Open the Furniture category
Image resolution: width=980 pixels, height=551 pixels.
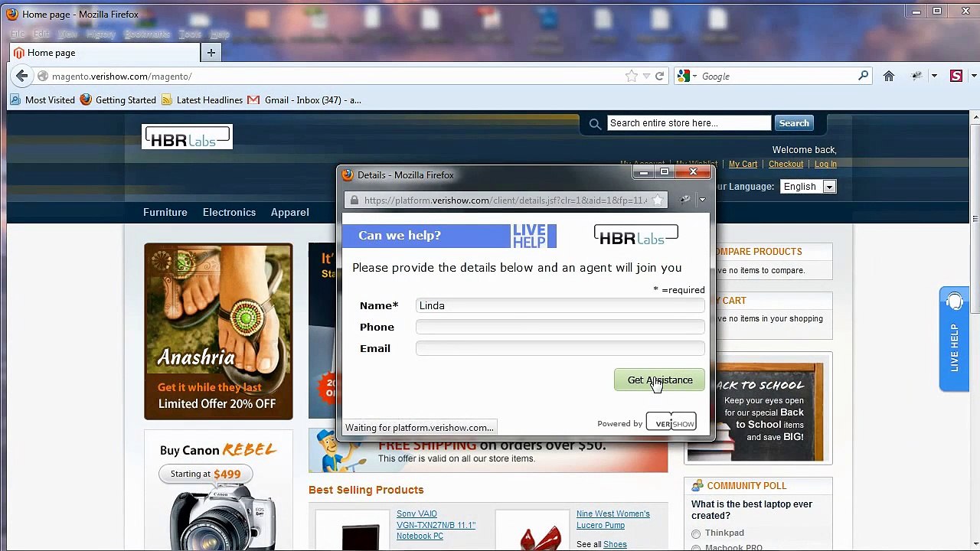pyautogui.click(x=165, y=212)
